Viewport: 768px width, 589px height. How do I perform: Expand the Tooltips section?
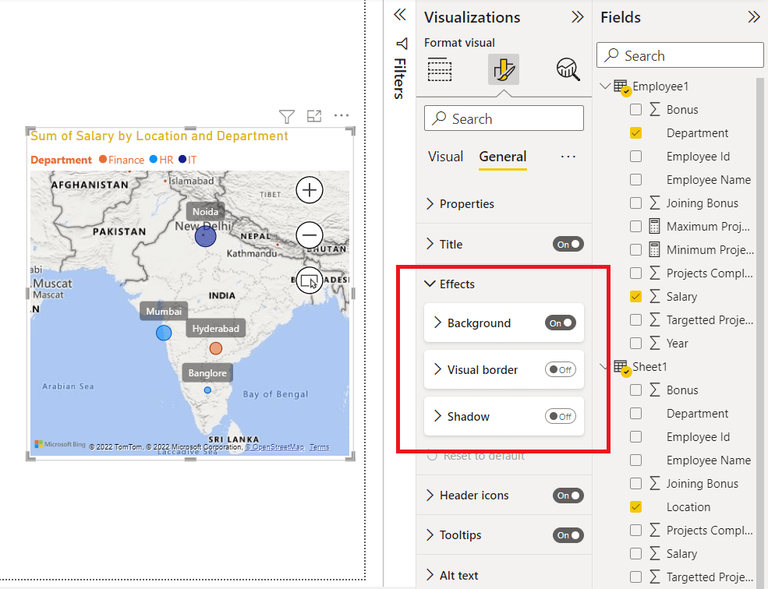pos(430,535)
